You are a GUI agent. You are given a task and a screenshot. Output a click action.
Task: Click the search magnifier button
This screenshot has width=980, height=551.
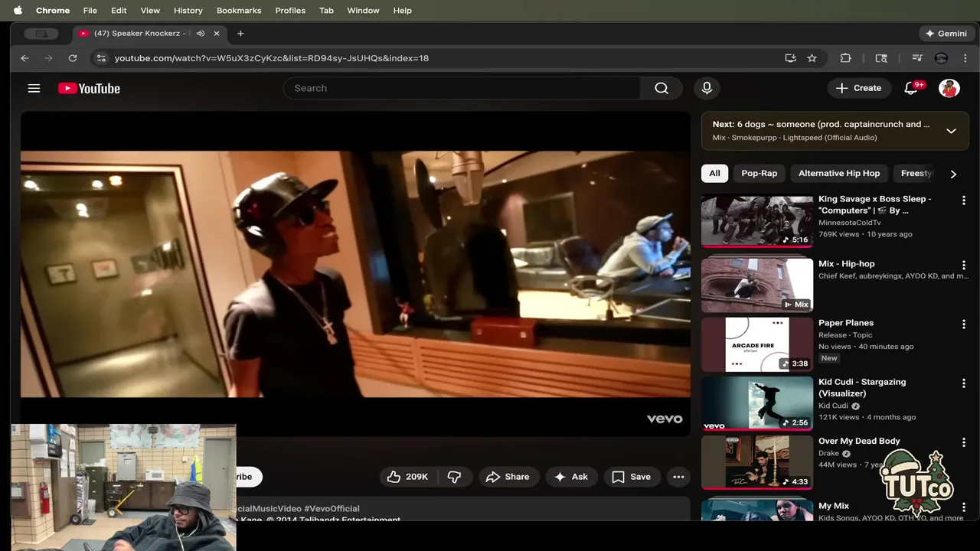pyautogui.click(x=661, y=88)
